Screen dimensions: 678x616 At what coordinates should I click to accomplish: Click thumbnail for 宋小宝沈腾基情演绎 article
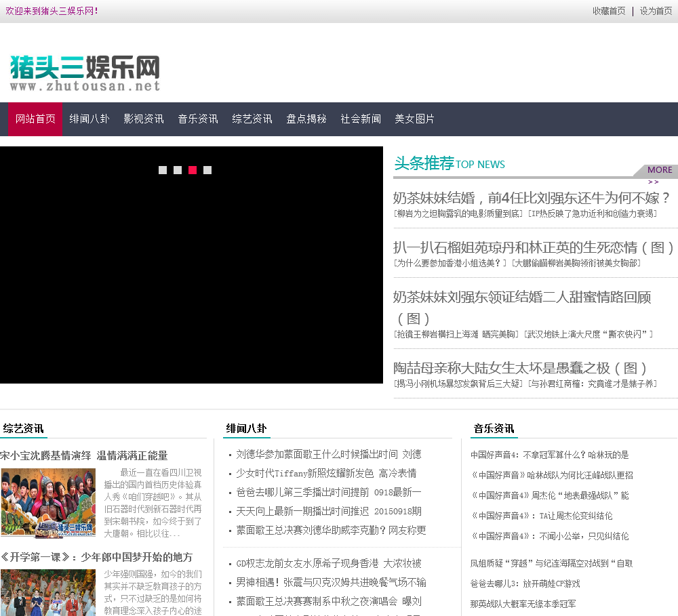(x=48, y=503)
